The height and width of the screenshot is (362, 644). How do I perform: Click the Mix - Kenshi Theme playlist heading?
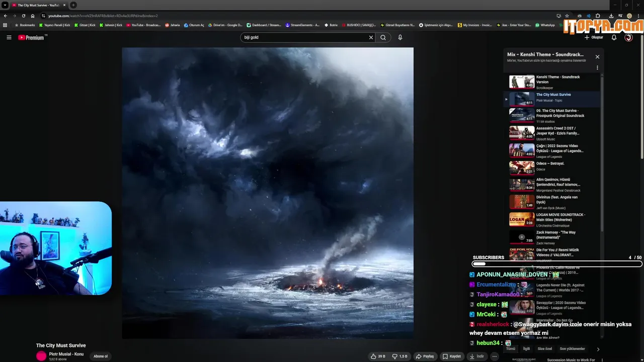point(545,54)
